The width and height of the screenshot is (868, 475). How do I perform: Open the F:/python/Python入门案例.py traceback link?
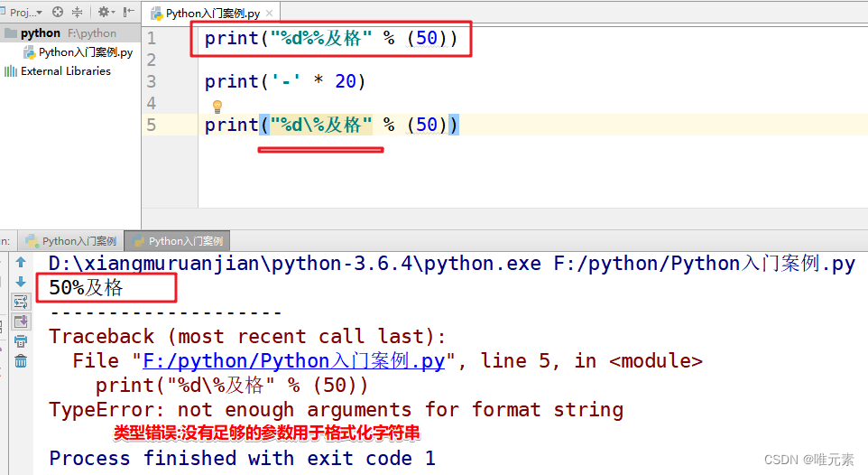pos(294,361)
